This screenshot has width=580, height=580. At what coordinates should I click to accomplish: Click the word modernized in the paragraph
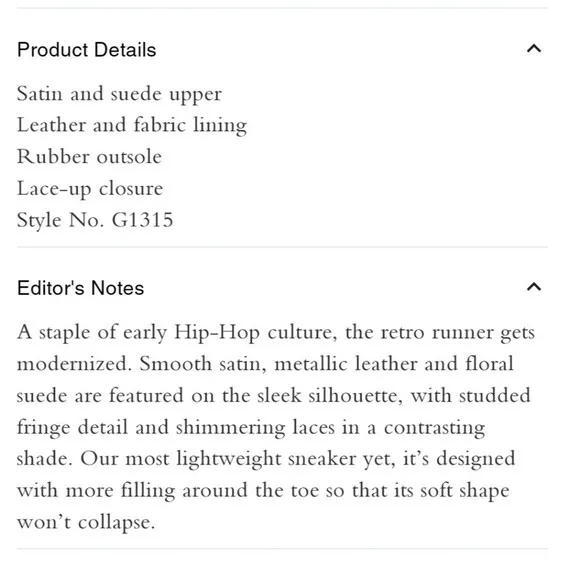[74, 364]
